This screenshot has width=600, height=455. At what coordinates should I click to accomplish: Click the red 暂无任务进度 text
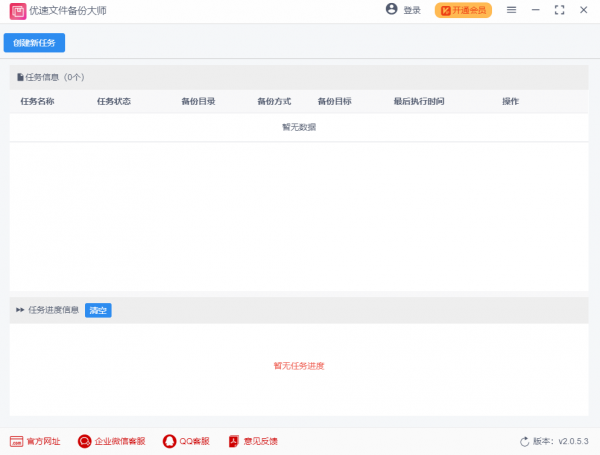[x=299, y=366]
